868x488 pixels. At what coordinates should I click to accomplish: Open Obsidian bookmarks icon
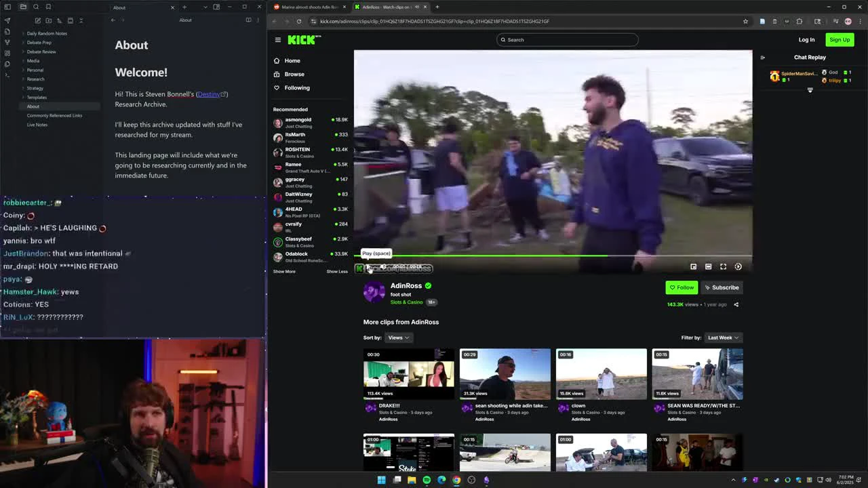pos(48,7)
